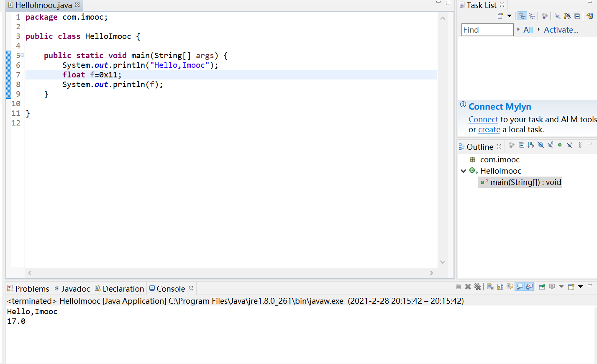
Task: Click the create local task link
Action: (x=489, y=129)
